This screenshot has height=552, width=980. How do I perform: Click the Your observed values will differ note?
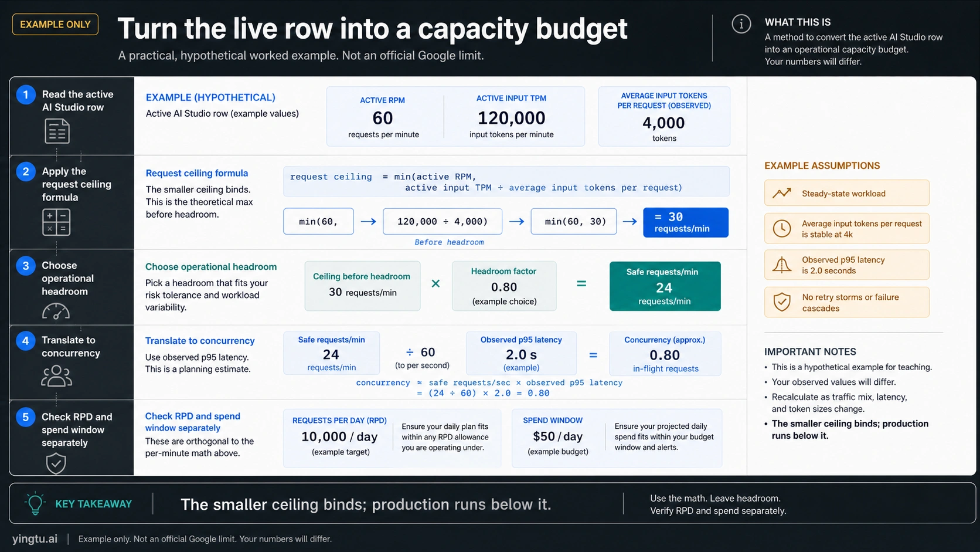click(833, 382)
